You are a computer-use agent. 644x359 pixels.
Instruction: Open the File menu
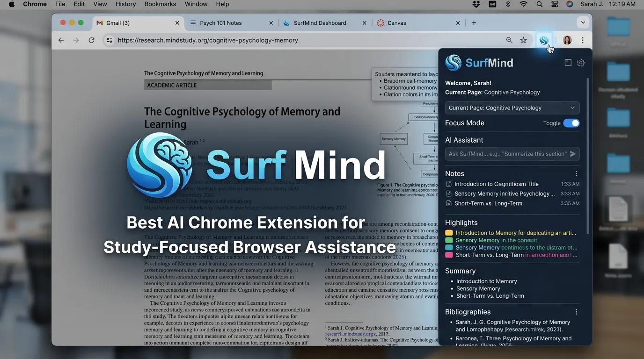pyautogui.click(x=60, y=4)
